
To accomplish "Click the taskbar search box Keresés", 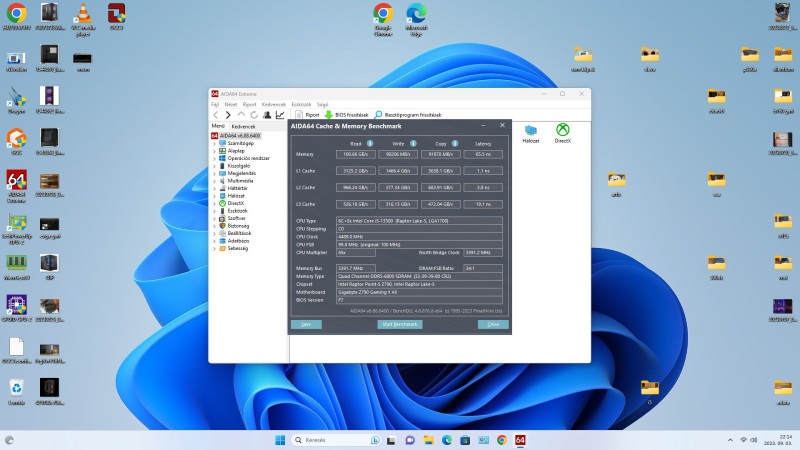I will pyautogui.click(x=337, y=440).
